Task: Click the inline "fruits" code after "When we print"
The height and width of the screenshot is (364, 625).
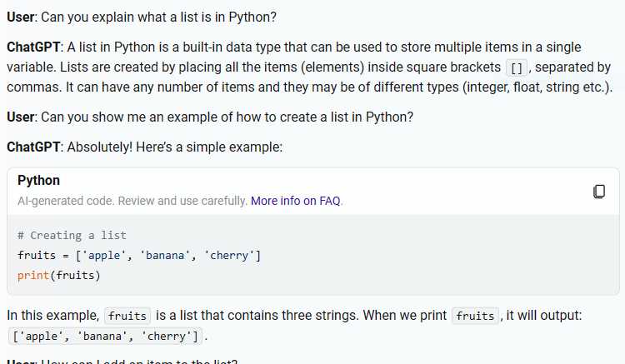Action: pyautogui.click(x=475, y=317)
